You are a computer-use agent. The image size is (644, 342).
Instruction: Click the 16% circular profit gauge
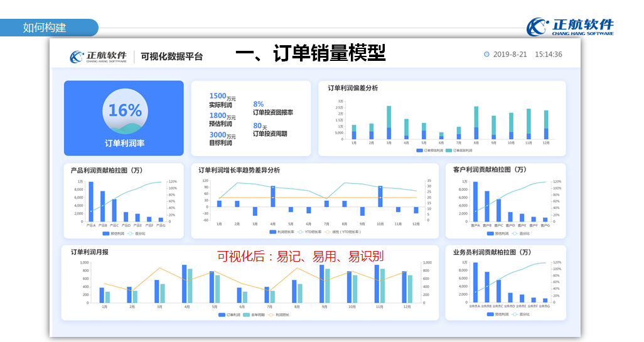[125, 111]
